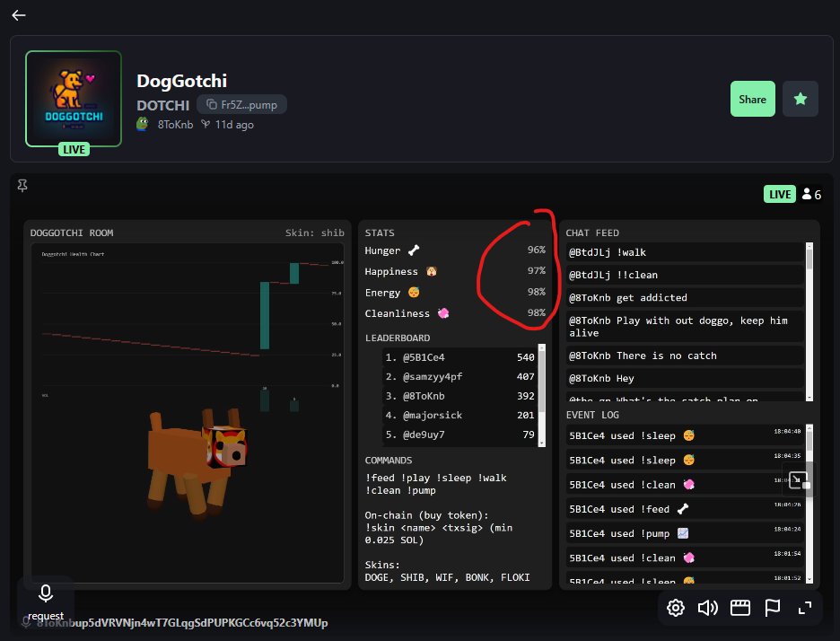Click the '!pump' event log entry
Viewport: 840px width, 641px height.
pyautogui.click(x=685, y=533)
